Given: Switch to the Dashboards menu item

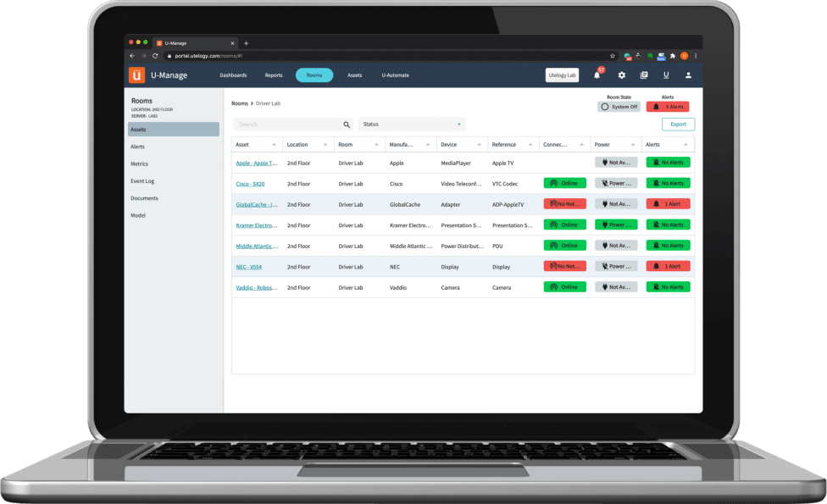Looking at the screenshot, I should pyautogui.click(x=233, y=75).
